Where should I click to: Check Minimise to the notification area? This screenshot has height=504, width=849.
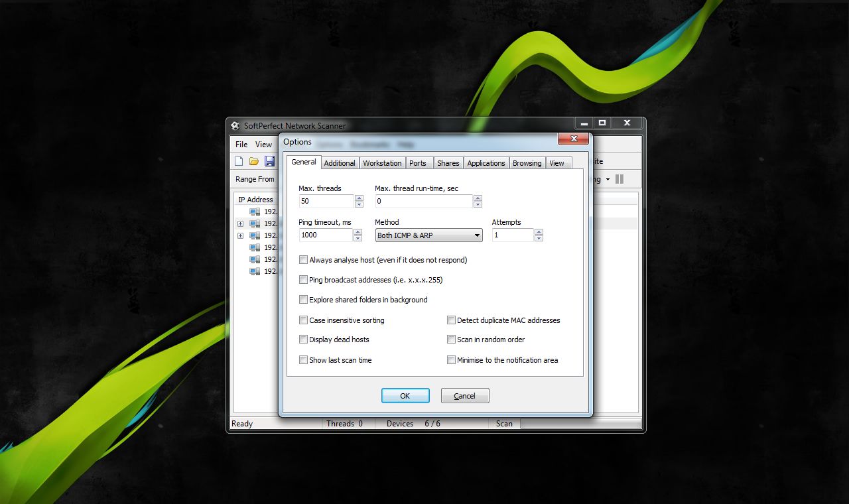(x=451, y=360)
